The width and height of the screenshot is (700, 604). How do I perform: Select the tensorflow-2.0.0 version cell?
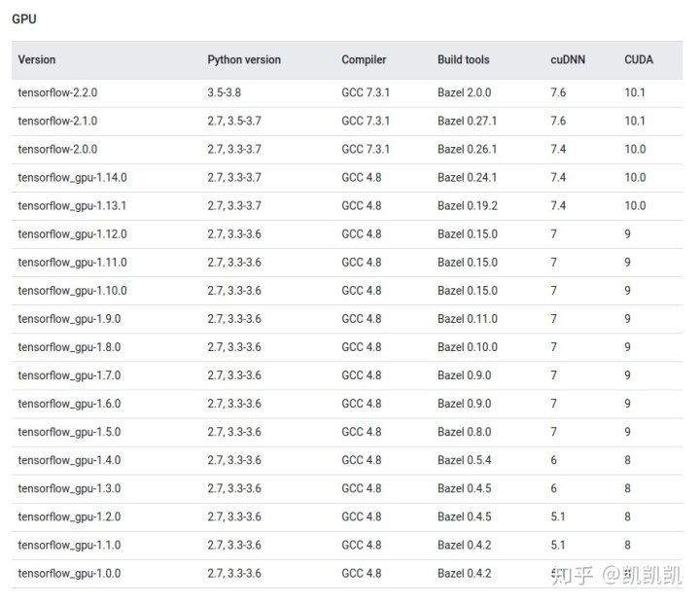57,149
